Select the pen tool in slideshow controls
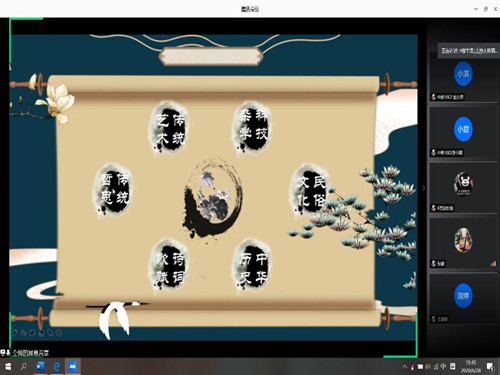 point(15,332)
